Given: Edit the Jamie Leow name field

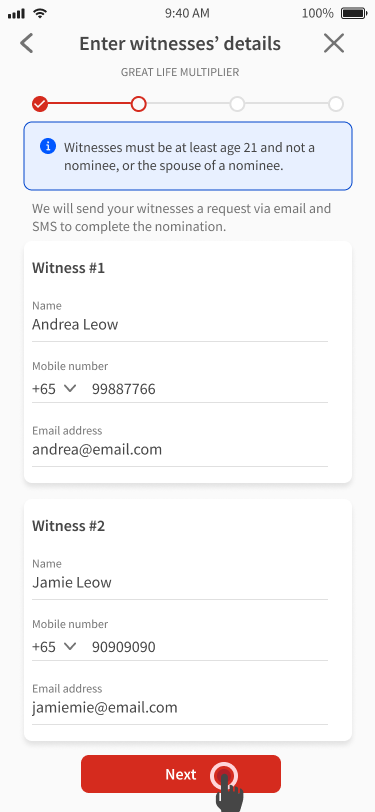Looking at the screenshot, I should point(180,583).
